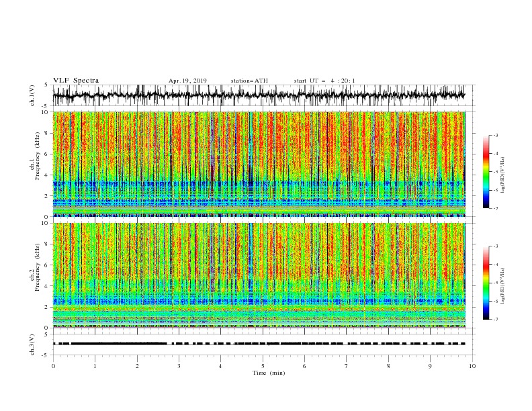Select the ch.1 spectrogram color scale bar

click(486, 172)
